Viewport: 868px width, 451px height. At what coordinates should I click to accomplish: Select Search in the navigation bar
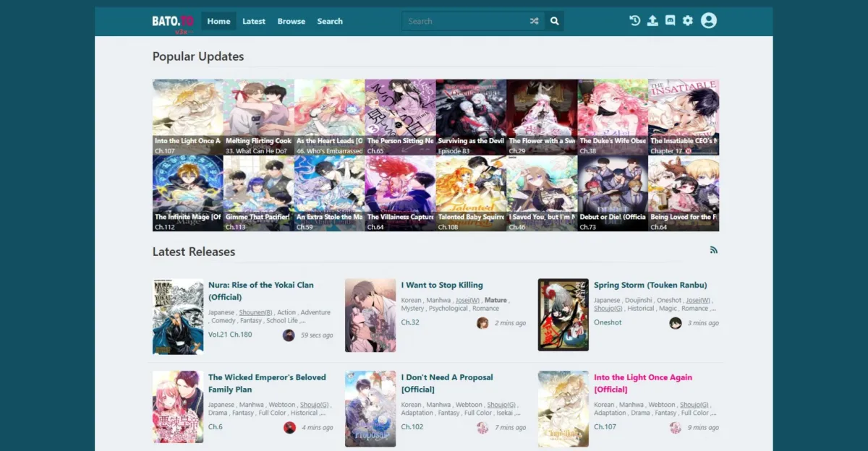click(330, 22)
